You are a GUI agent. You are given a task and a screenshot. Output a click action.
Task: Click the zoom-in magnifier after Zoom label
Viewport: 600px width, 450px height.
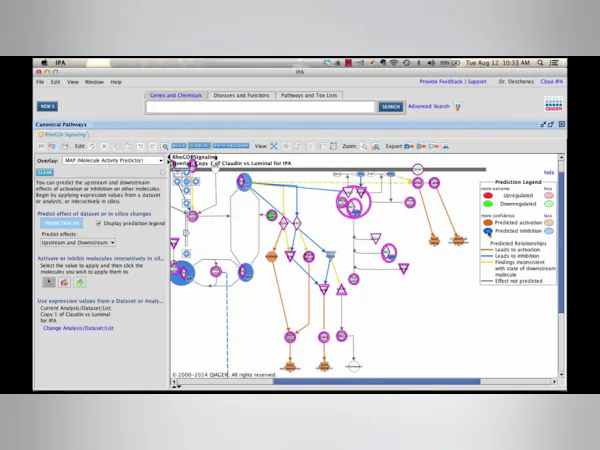pos(364,146)
